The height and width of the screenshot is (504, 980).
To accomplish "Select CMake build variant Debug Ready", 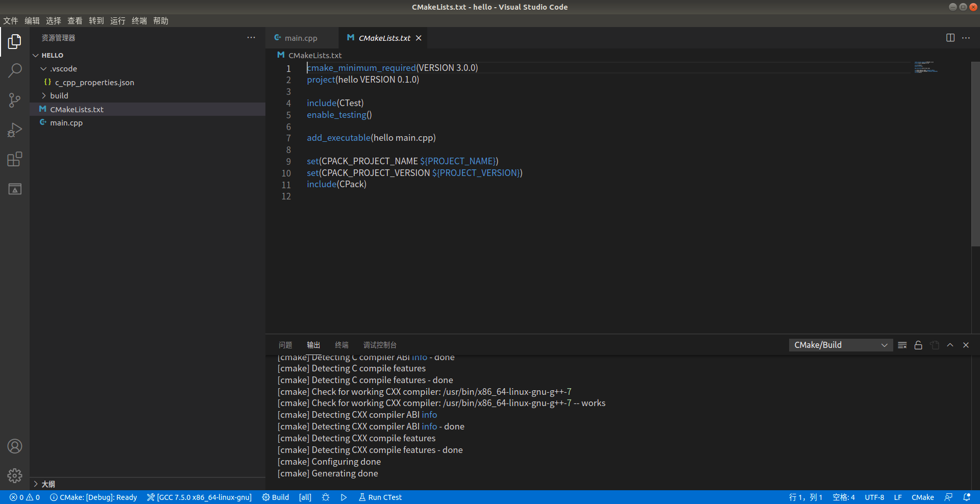I will [x=93, y=497].
